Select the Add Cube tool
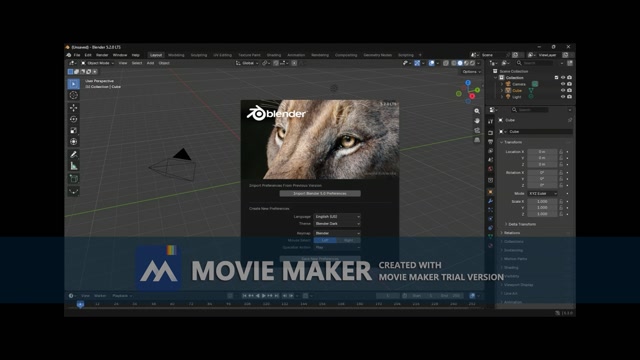 73,179
